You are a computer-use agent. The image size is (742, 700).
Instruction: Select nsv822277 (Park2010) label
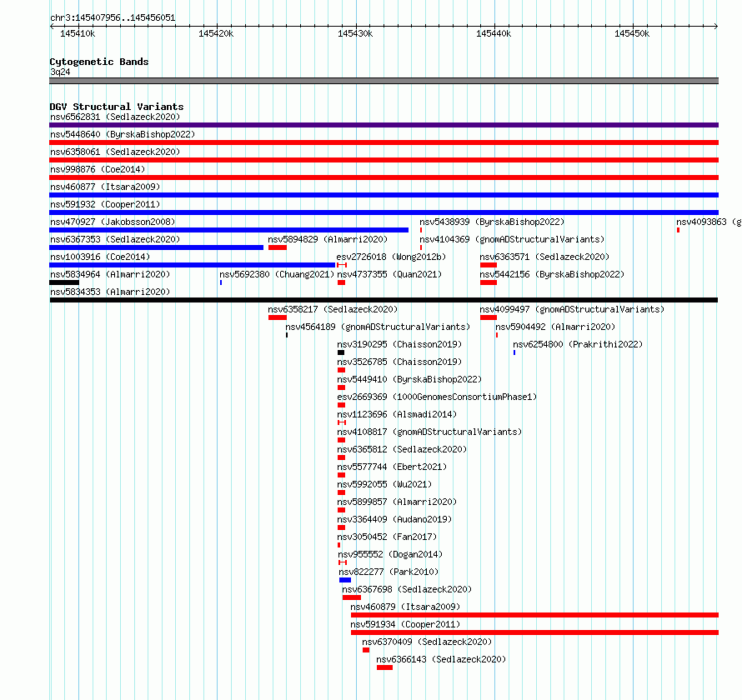389,572
